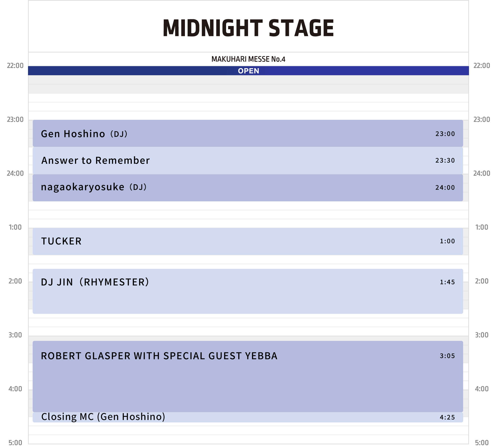The width and height of the screenshot is (497, 448).
Task: Click the 3:05 start time label
Action: point(447,356)
